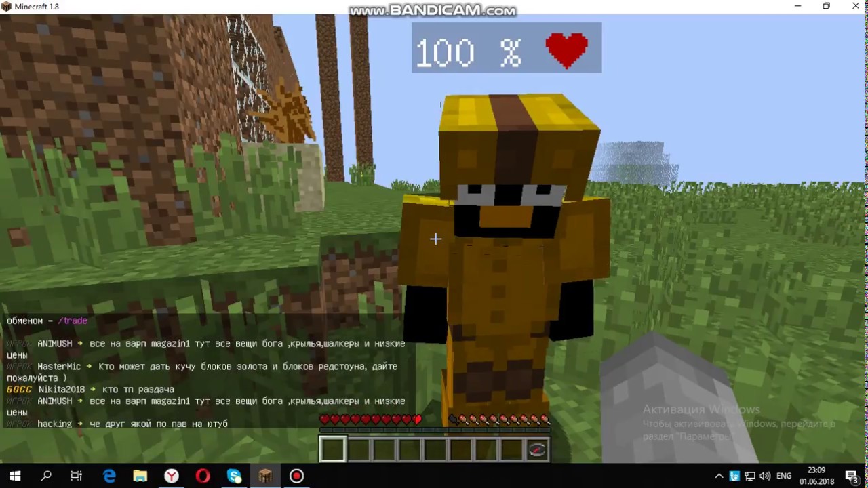Click the Minecraft icon in the title bar
The image size is (868, 488).
tap(7, 7)
